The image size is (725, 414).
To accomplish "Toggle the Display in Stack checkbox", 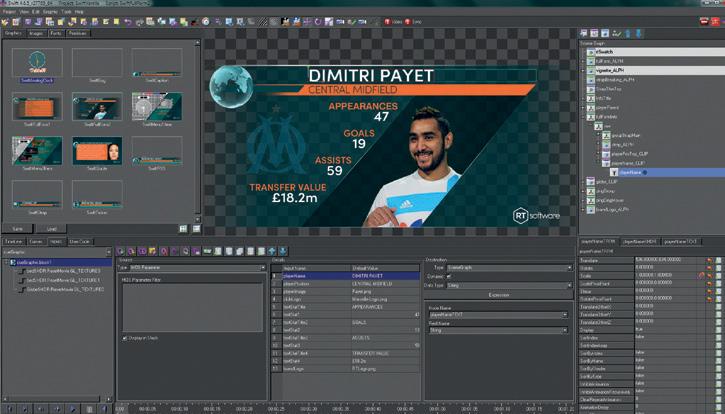I will tap(124, 339).
